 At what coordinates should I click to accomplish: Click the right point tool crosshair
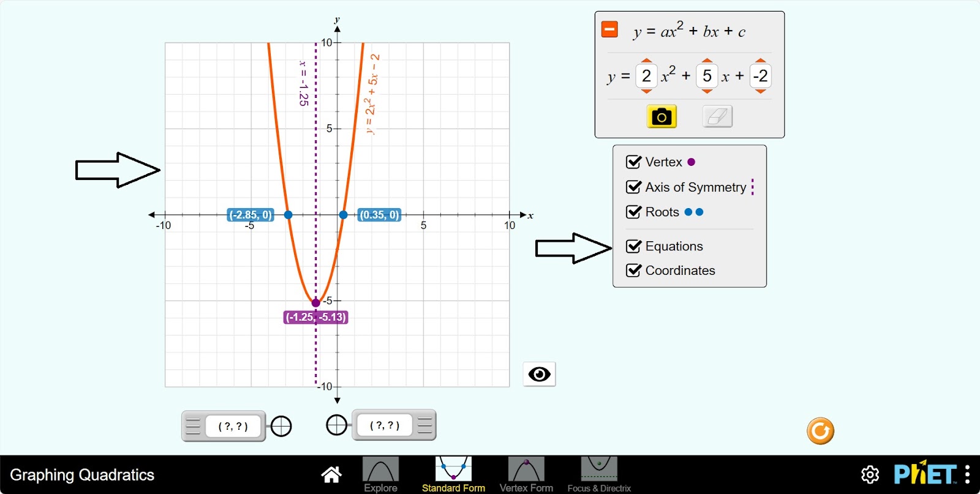pyautogui.click(x=336, y=425)
